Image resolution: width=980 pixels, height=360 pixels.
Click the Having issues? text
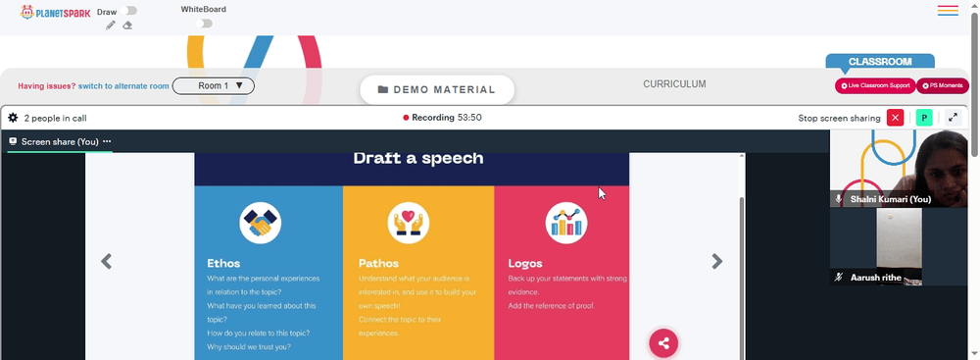pos(47,85)
